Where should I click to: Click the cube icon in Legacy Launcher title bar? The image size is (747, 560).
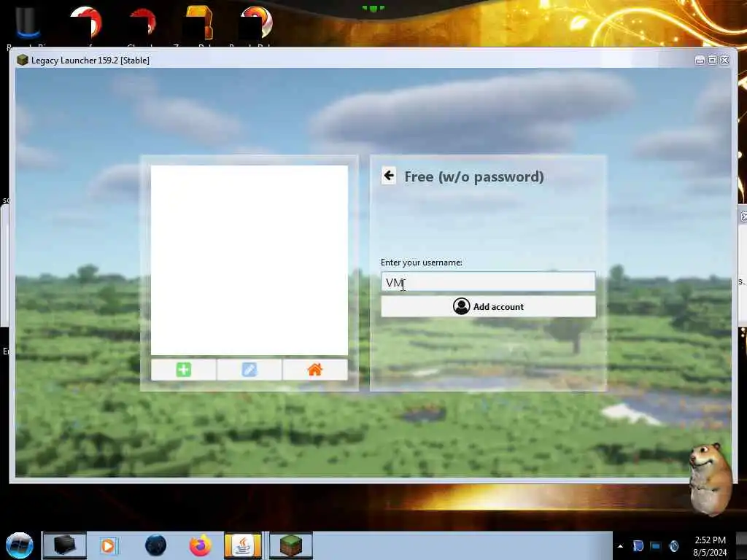click(22, 60)
